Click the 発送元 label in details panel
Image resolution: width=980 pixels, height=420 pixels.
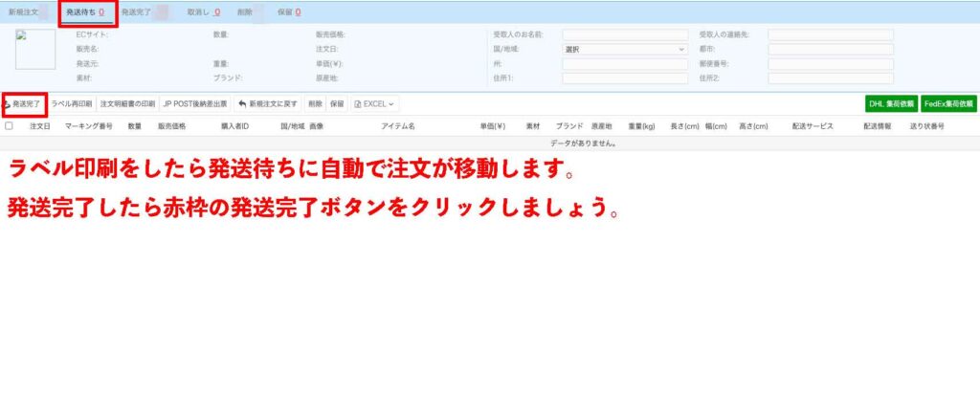tap(87, 64)
